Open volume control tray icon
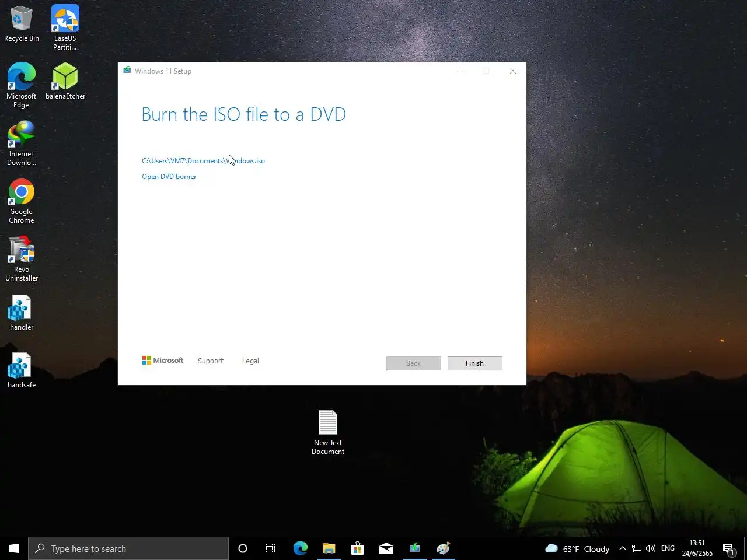This screenshot has width=747, height=560. coord(651,548)
